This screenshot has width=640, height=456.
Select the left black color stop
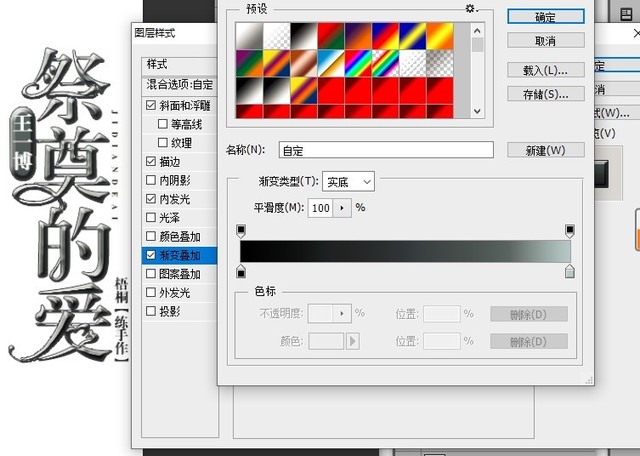pyautogui.click(x=241, y=272)
